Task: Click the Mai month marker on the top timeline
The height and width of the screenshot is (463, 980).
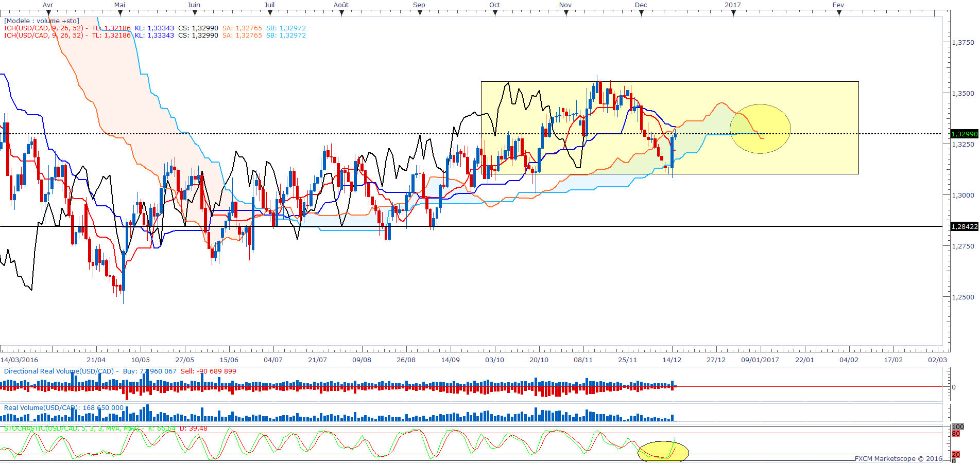Action: point(119,5)
